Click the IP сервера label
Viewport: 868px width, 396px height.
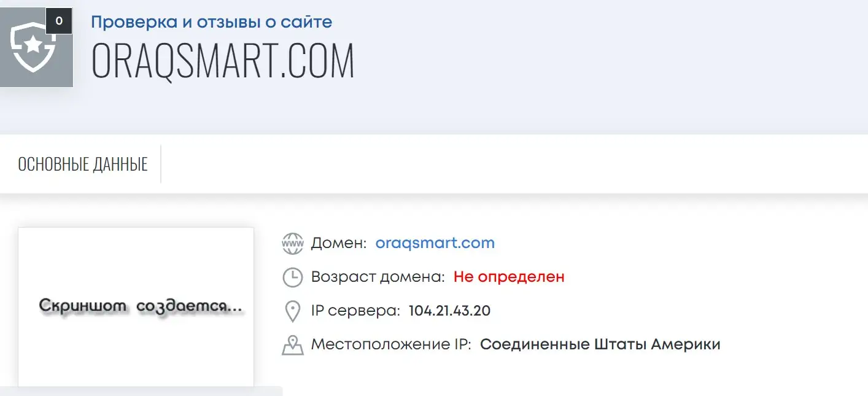pos(355,311)
